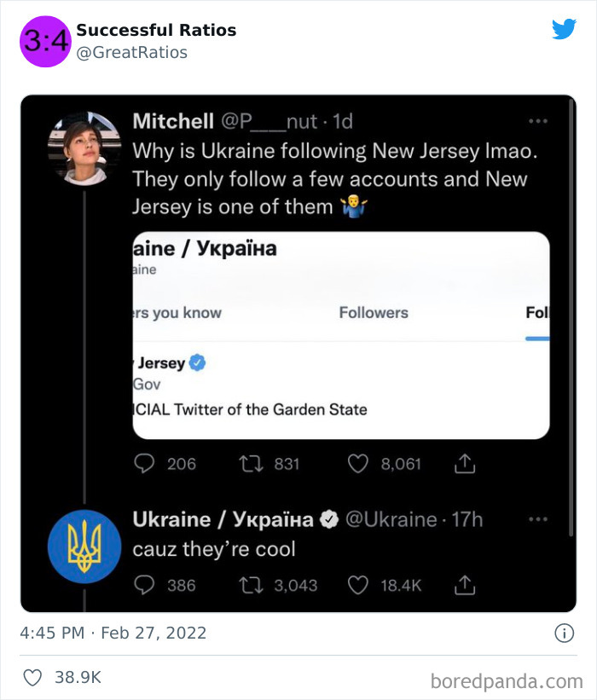The image size is (597, 700).
Task: Click the New Jersey verified badge
Action: (198, 363)
